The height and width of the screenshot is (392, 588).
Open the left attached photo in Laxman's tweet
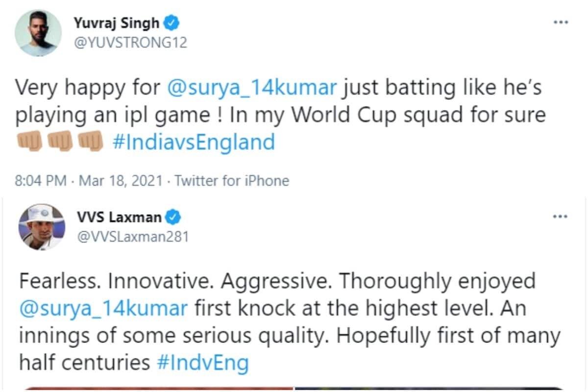point(157,389)
